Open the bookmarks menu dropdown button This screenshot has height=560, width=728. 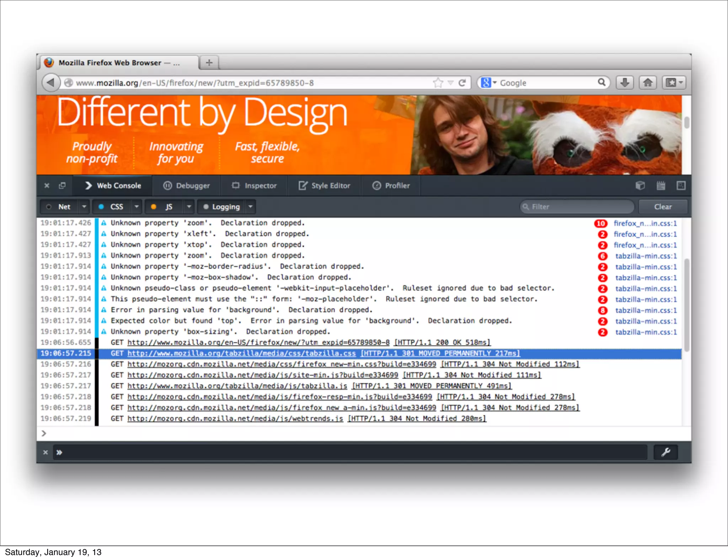[x=674, y=83]
